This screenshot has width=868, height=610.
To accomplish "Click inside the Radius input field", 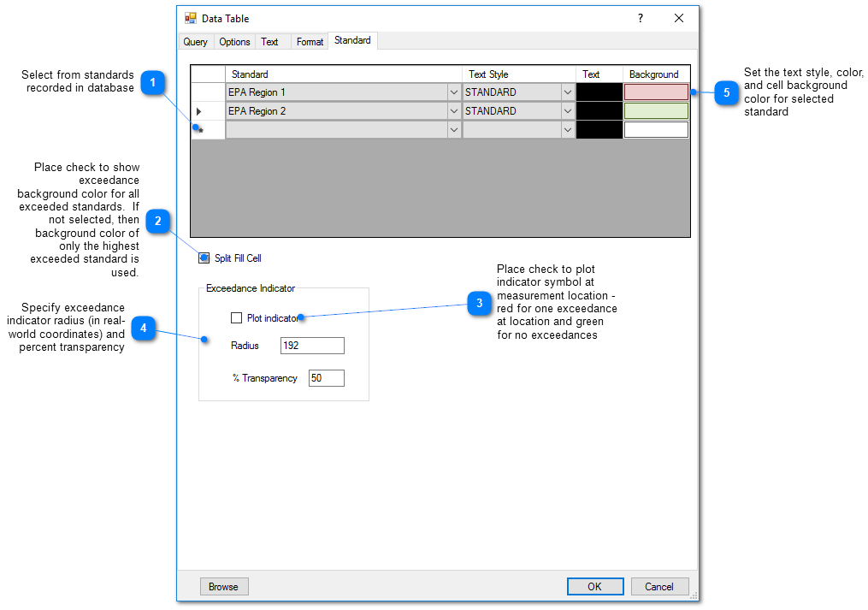I will 311,346.
